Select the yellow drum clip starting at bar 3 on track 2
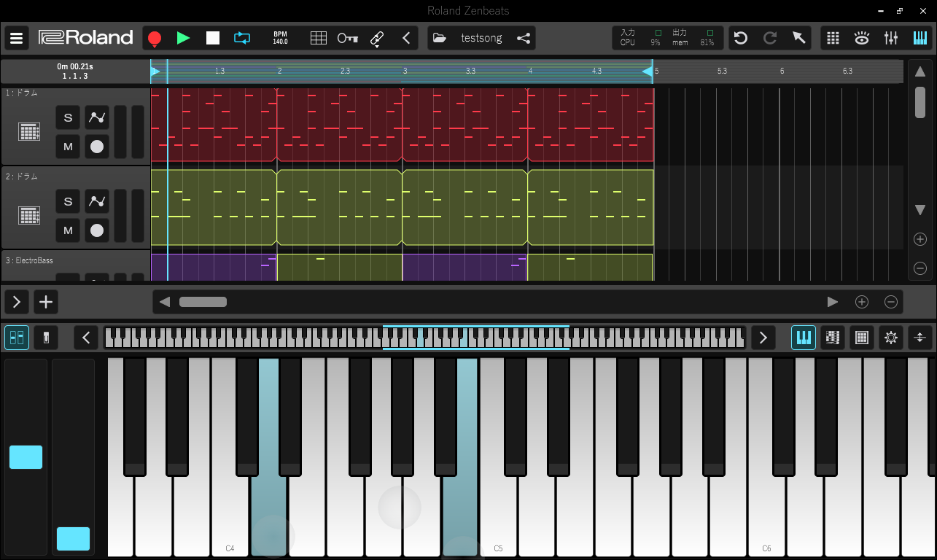937x560 pixels. pos(464,208)
